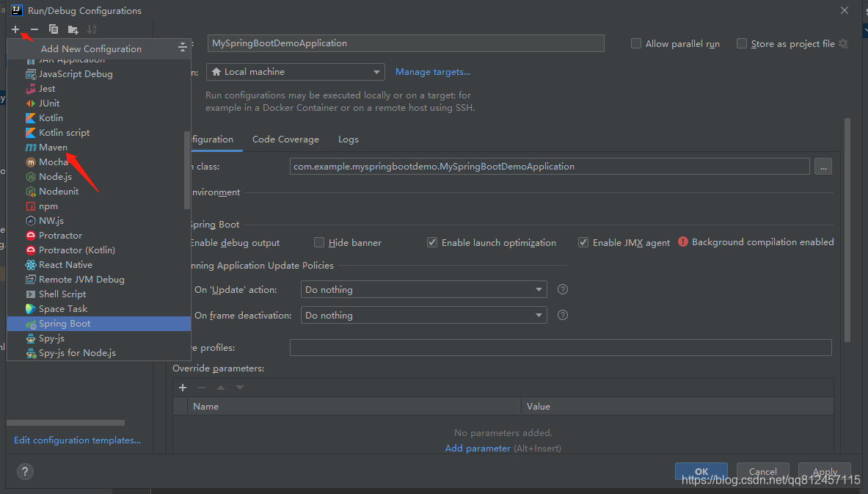The width and height of the screenshot is (868, 494).
Task: Choose JUnit configuration type
Action: (x=98, y=103)
